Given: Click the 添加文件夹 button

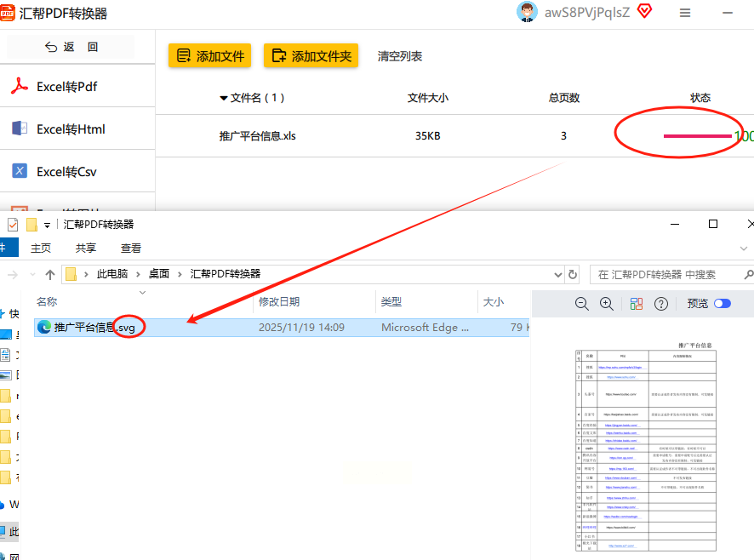Looking at the screenshot, I should [x=311, y=56].
